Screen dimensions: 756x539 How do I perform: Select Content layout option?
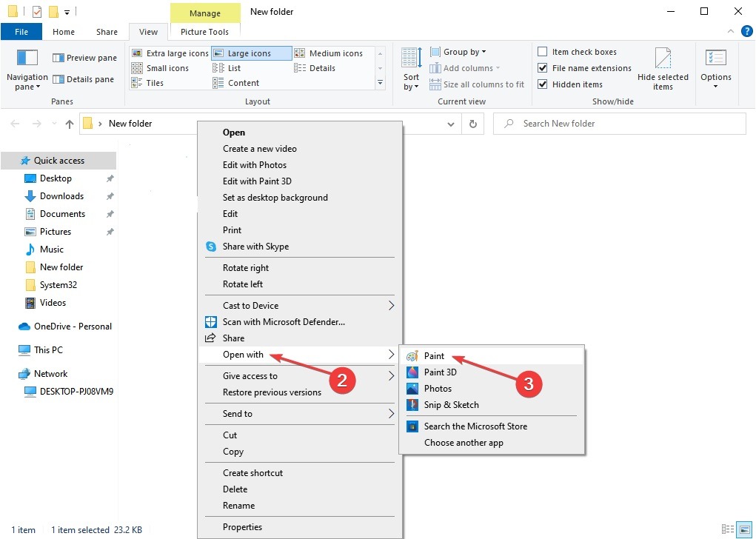(x=235, y=83)
